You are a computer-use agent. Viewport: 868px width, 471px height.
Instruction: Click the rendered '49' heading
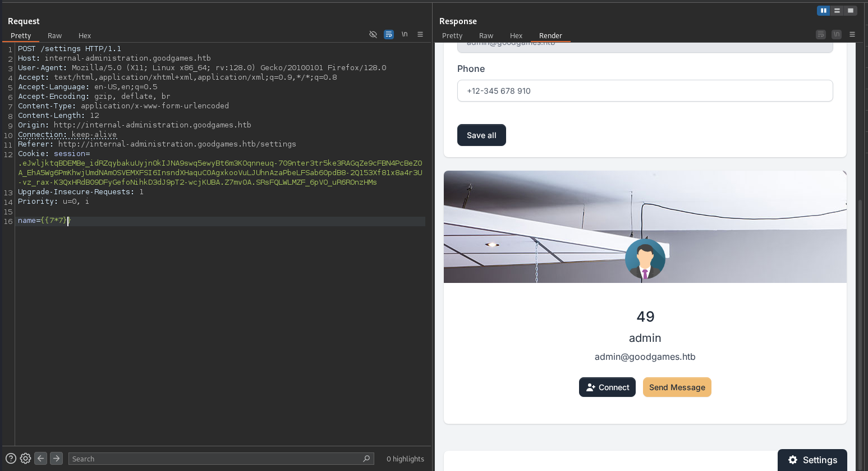click(x=645, y=317)
